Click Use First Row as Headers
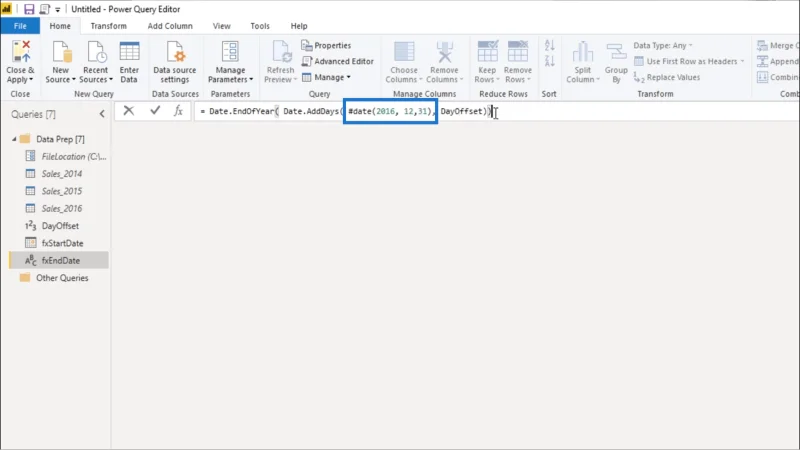 click(689, 61)
